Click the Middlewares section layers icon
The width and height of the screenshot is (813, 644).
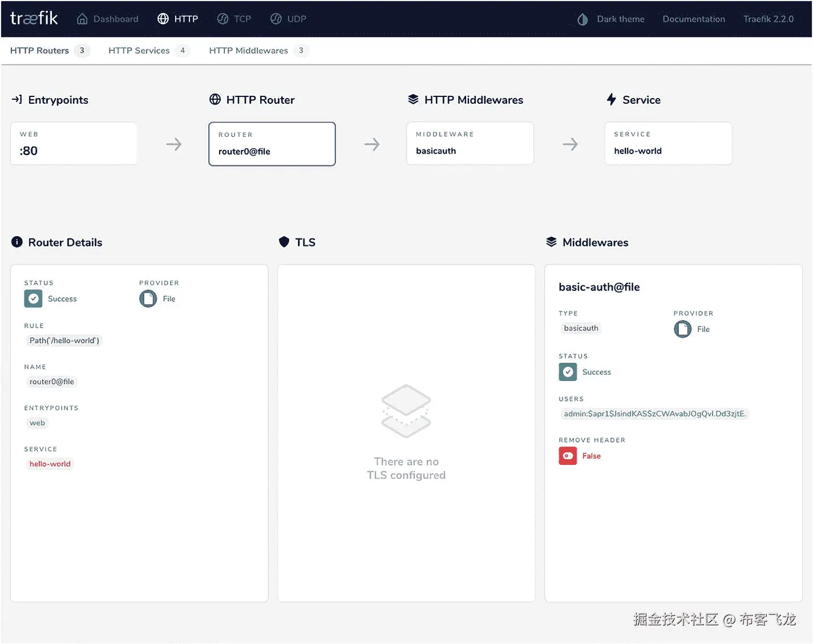tap(551, 242)
